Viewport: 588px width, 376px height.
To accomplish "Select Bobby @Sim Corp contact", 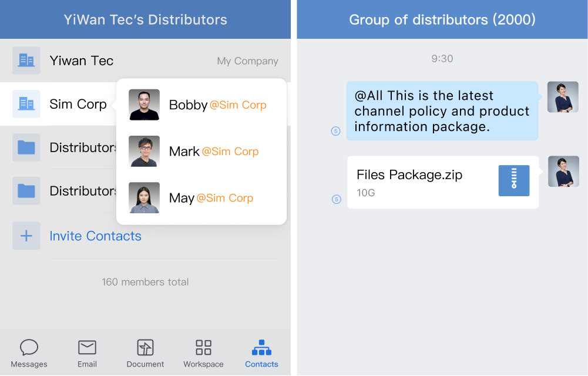I will (x=201, y=105).
